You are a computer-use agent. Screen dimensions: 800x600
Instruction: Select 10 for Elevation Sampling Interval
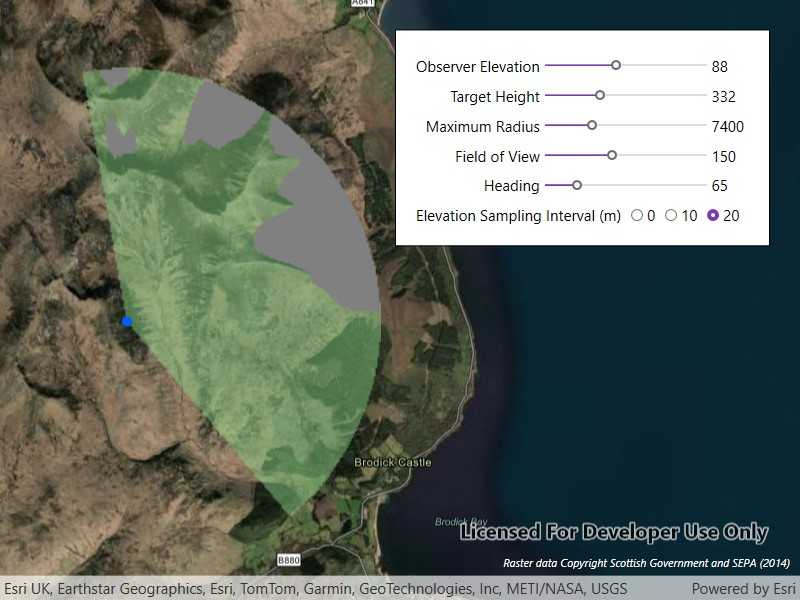(671, 215)
